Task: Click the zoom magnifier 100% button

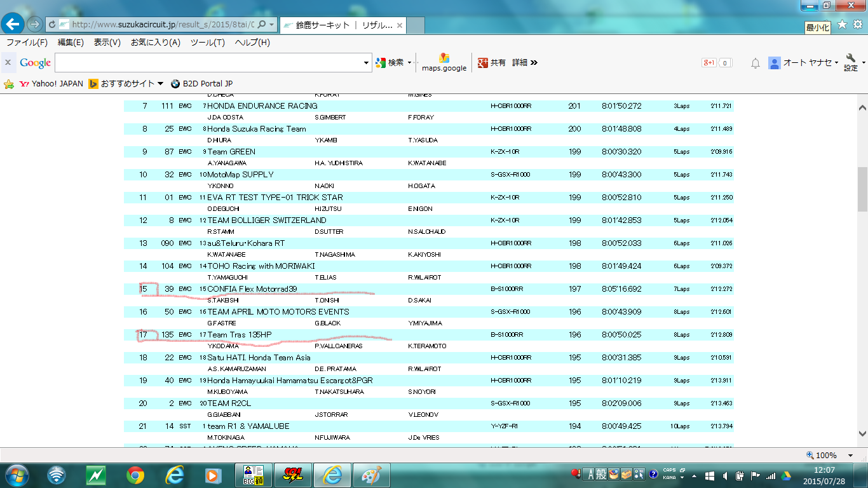Action: pyautogui.click(x=821, y=456)
